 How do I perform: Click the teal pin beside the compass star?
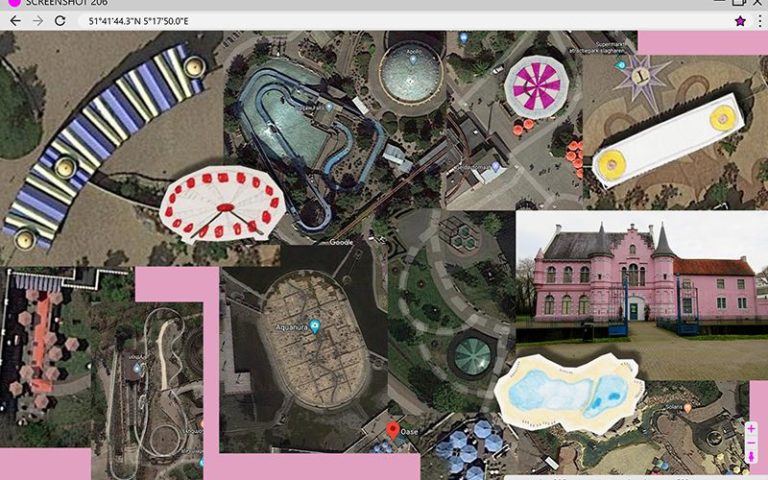click(x=621, y=65)
